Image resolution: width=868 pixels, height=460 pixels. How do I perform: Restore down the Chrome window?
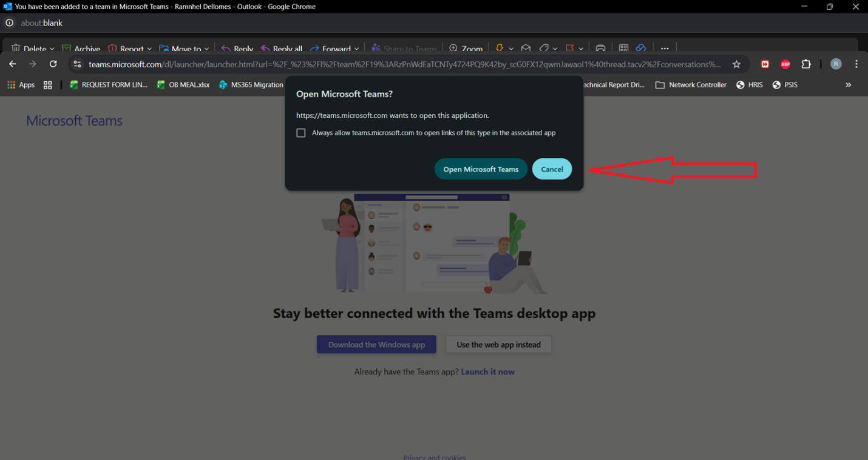coord(830,7)
